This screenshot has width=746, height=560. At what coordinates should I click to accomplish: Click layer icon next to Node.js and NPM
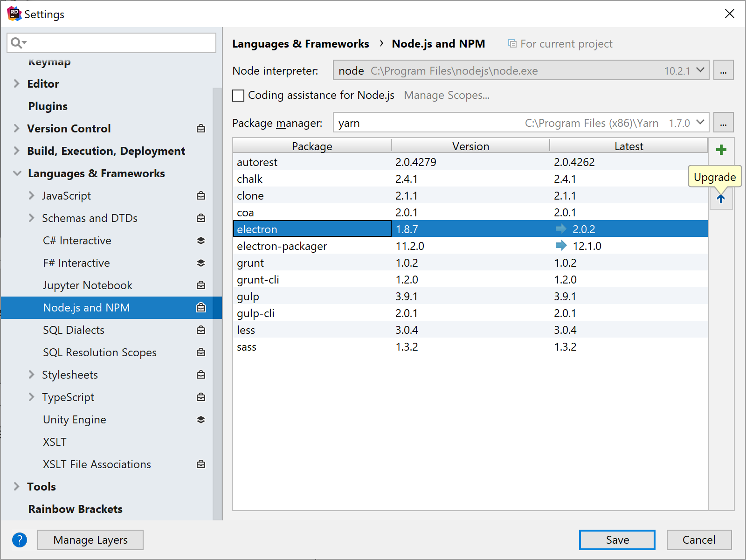pos(201,308)
